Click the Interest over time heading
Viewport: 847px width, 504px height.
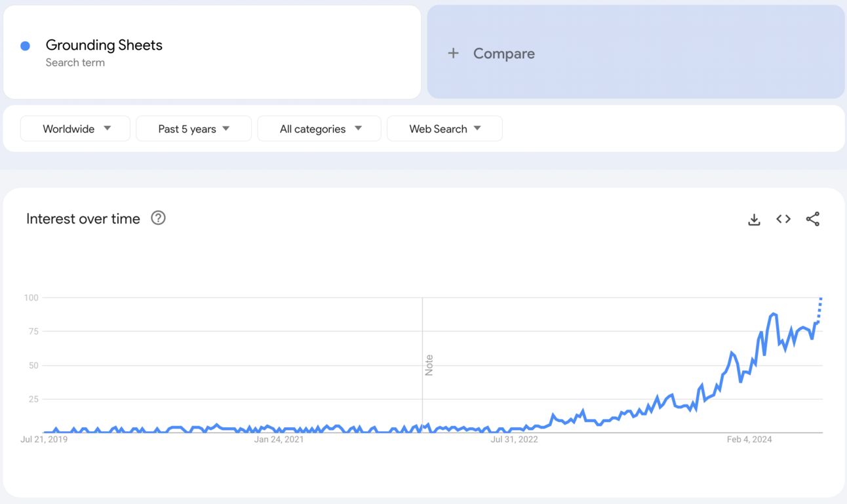pos(83,219)
